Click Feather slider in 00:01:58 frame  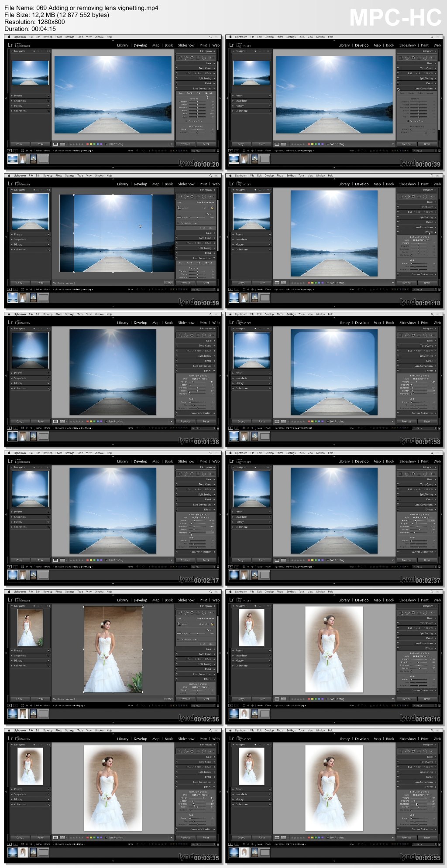coord(419,391)
